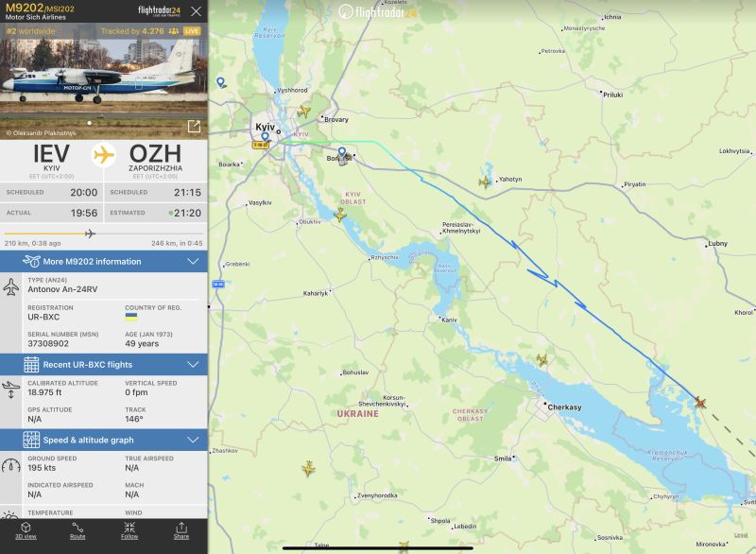Tap the An-24RV aircraft photo

(104, 81)
